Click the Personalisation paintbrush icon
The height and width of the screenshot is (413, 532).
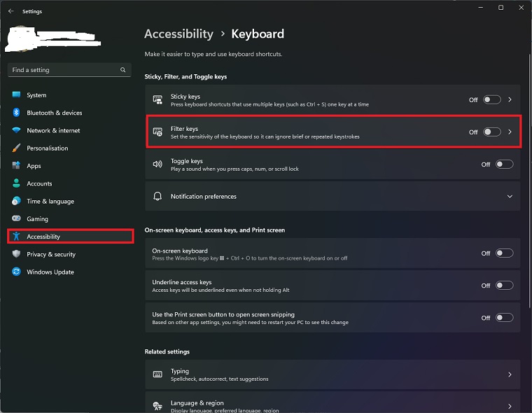(x=16, y=148)
